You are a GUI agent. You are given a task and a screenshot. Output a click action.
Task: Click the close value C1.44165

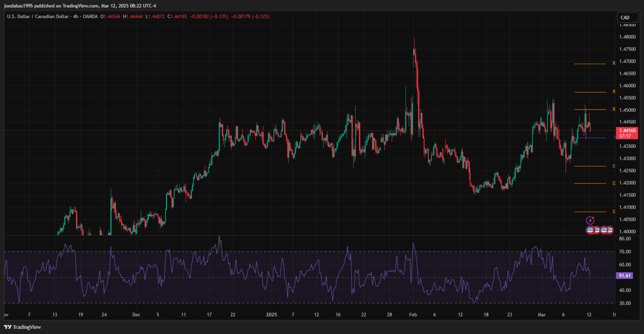click(x=178, y=16)
